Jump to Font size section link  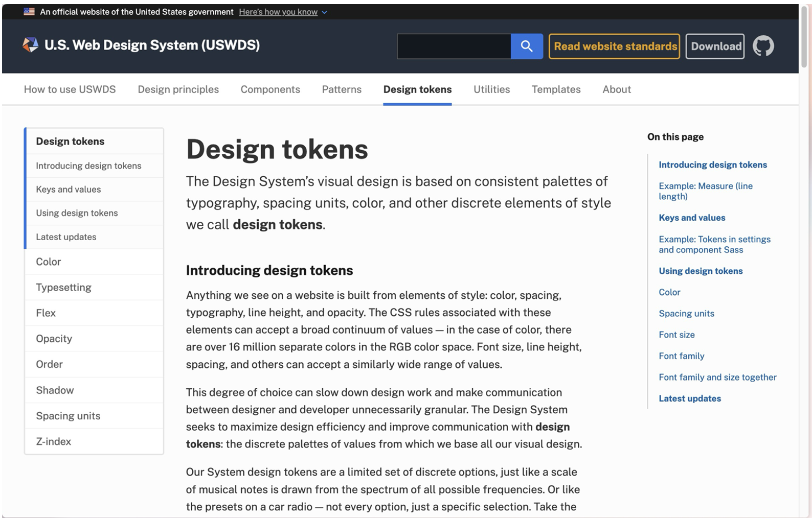click(x=676, y=335)
